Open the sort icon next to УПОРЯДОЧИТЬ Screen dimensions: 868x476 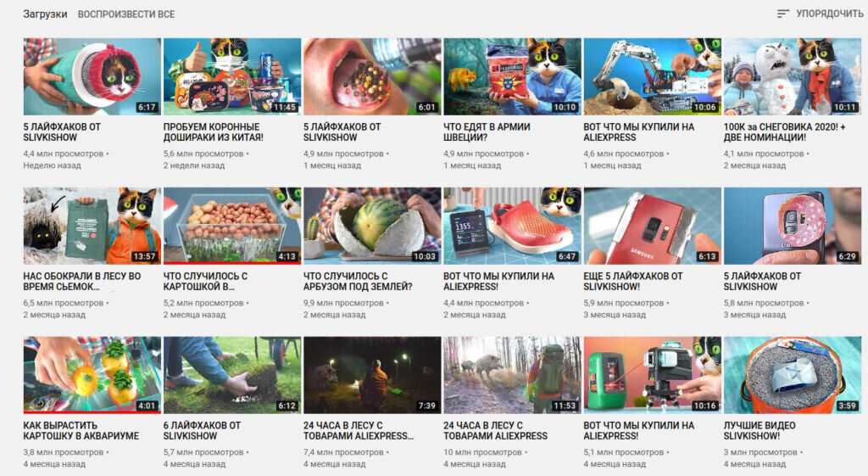pyautogui.click(x=782, y=14)
